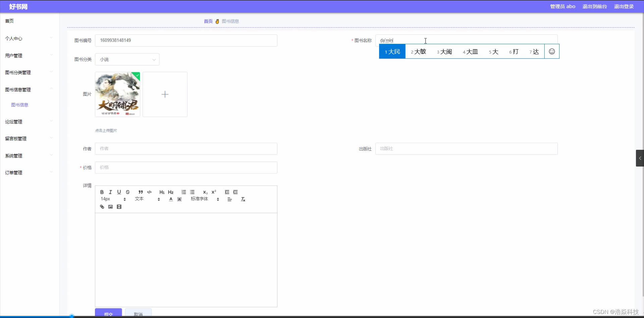Viewport: 644px width, 318px height.
Task: Insert an image into the details editor
Action: (x=110, y=206)
